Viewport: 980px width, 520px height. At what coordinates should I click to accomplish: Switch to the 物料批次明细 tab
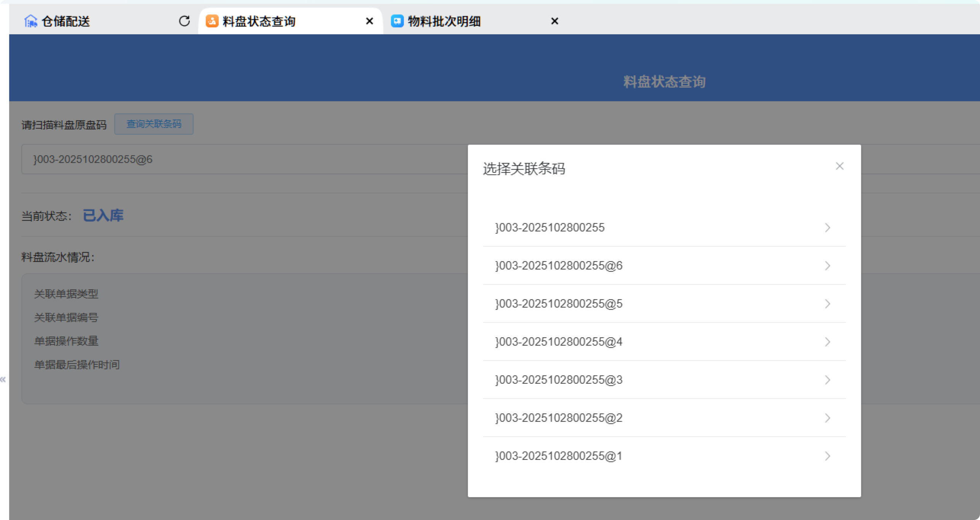[x=444, y=21]
